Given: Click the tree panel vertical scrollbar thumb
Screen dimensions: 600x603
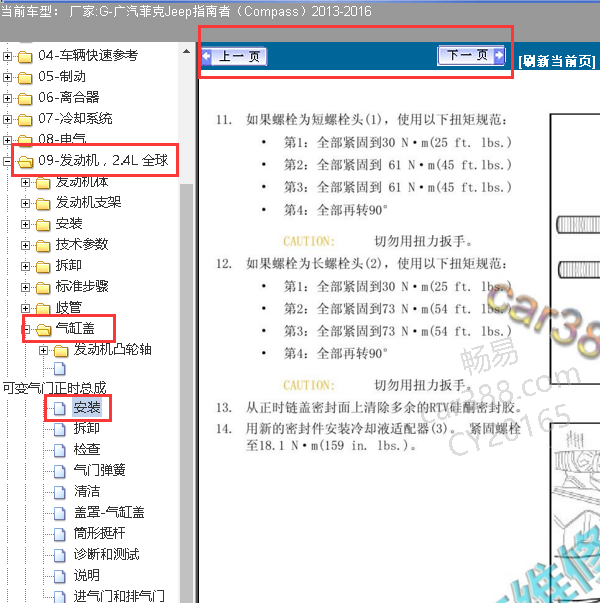Looking at the screenshot, I should (187, 392).
